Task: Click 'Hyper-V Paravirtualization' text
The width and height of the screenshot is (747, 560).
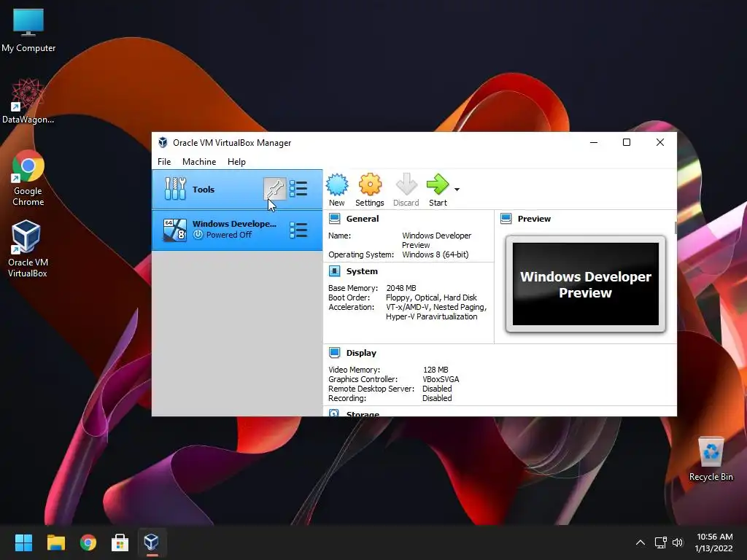Action: point(432,316)
